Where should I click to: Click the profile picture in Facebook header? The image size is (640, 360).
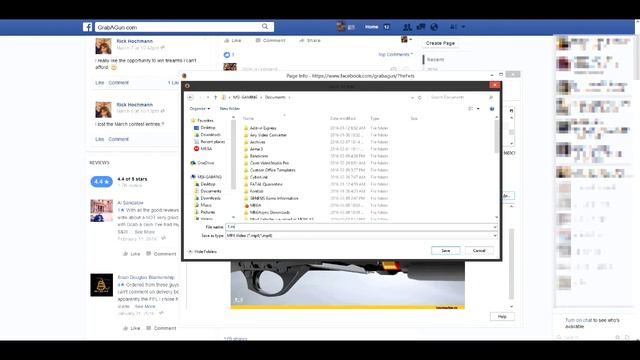click(x=340, y=27)
